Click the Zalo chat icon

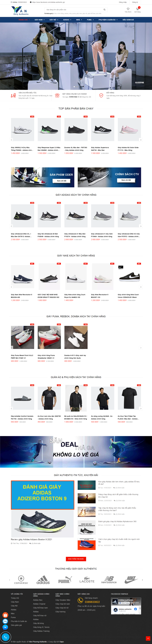coord(5,621)
